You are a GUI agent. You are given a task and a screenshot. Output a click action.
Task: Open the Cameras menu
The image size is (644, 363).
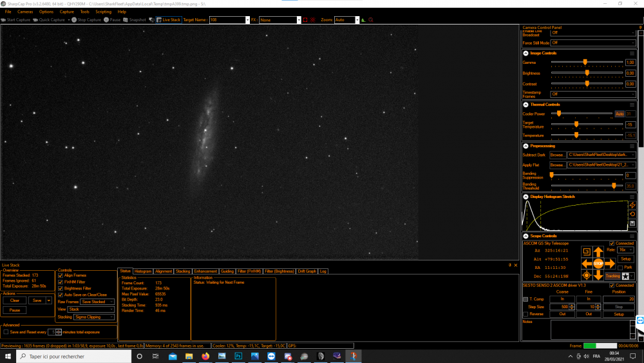(25, 12)
